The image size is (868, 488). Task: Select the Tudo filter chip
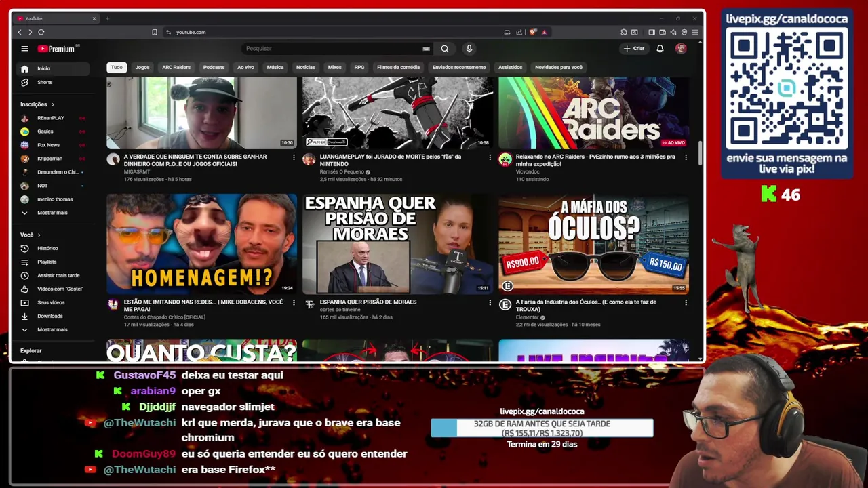[117, 67]
